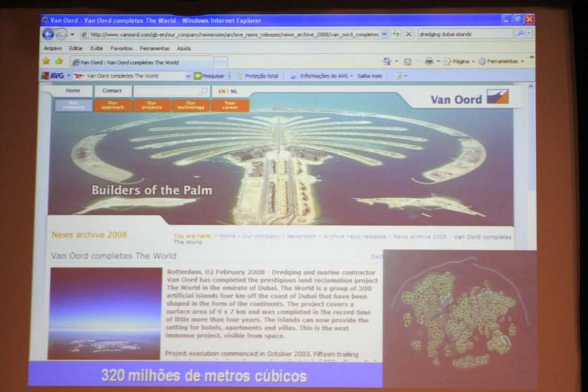Select the 'Van Oord completes The World' tab
The height and width of the screenshot is (392, 588).
point(129,62)
